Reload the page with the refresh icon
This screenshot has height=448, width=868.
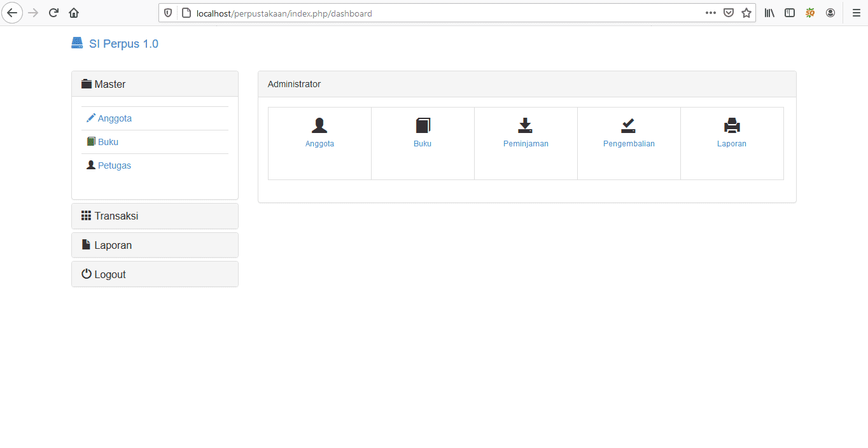54,13
